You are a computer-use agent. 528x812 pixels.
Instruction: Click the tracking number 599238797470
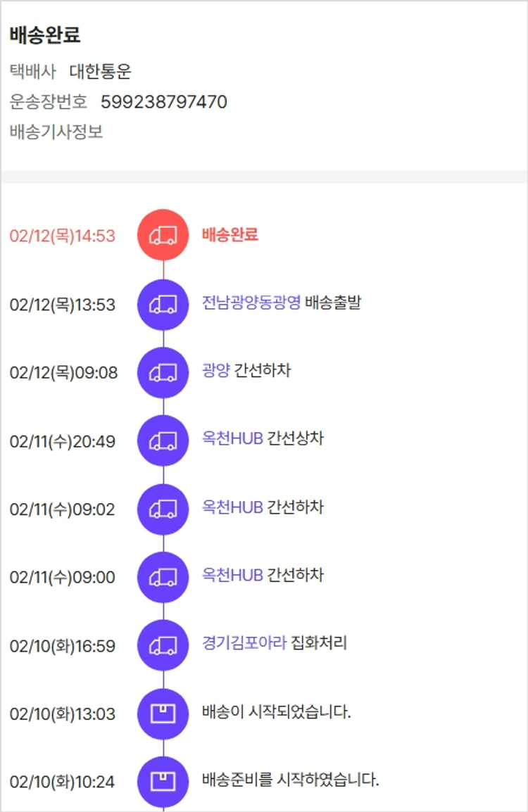pos(163,102)
